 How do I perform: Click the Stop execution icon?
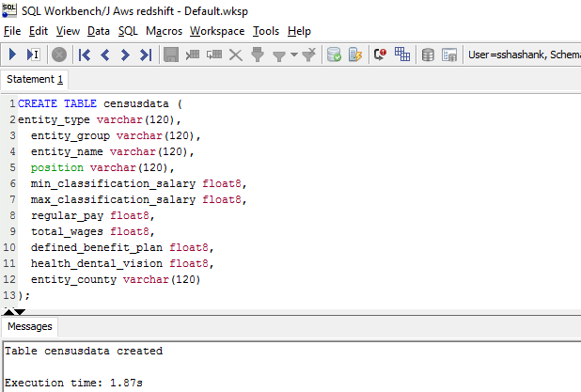pos(59,55)
